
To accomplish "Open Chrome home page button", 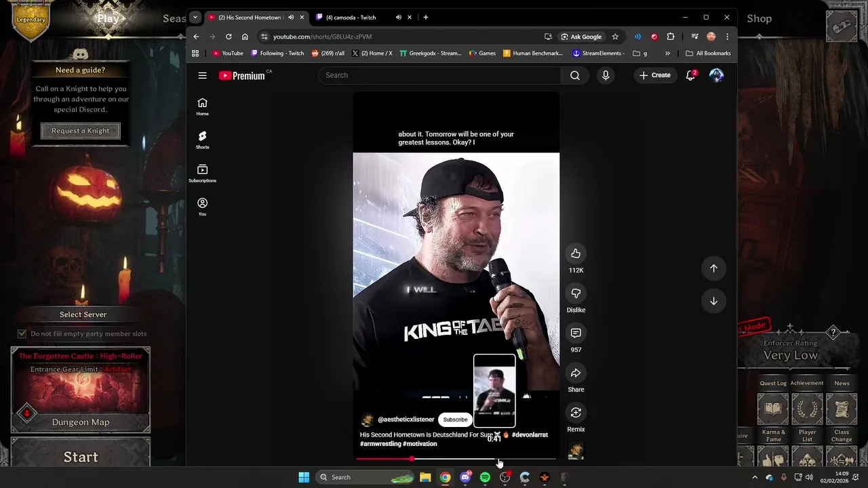I will click(x=245, y=37).
